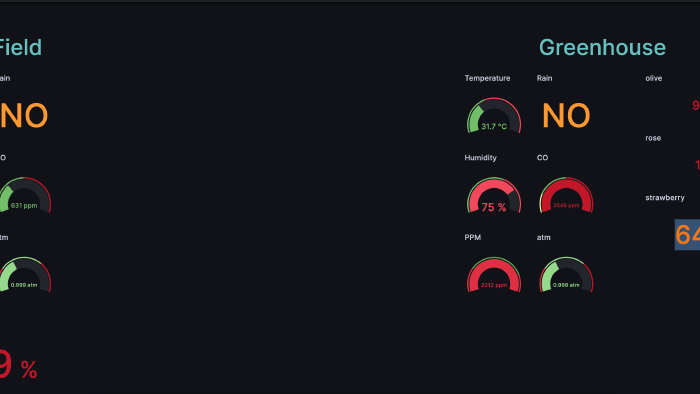Open the Temperature panel title
Image resolution: width=700 pixels, height=394 pixels.
point(487,78)
